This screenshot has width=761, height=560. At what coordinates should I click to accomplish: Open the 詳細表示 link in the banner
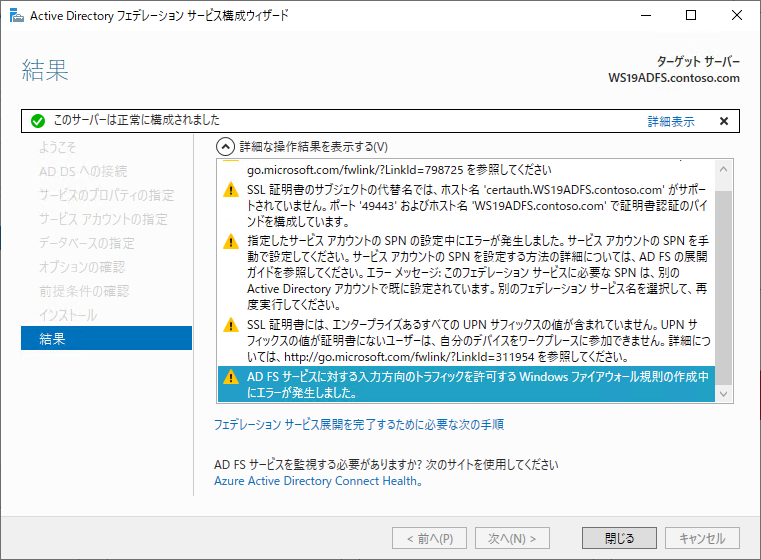tap(671, 121)
